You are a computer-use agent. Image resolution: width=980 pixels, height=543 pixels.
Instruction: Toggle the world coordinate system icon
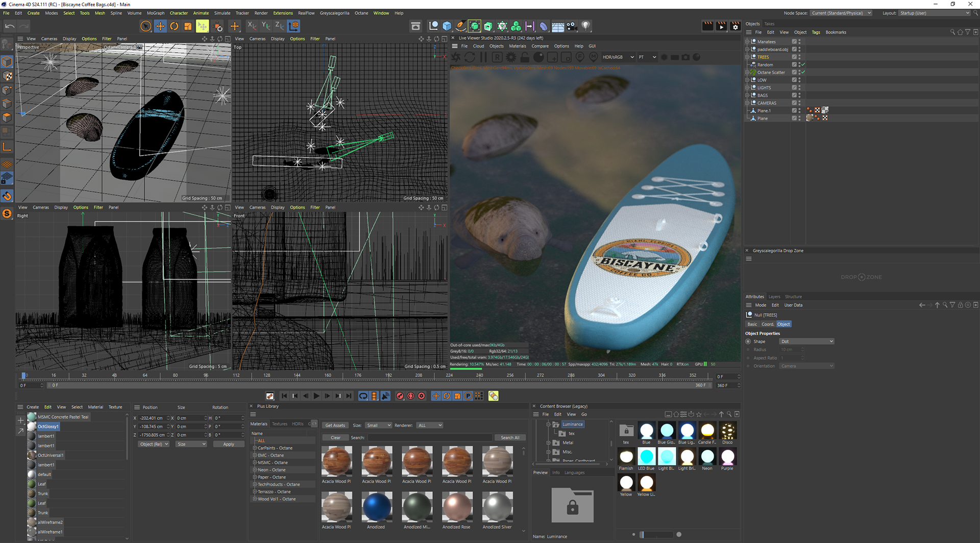click(x=293, y=26)
